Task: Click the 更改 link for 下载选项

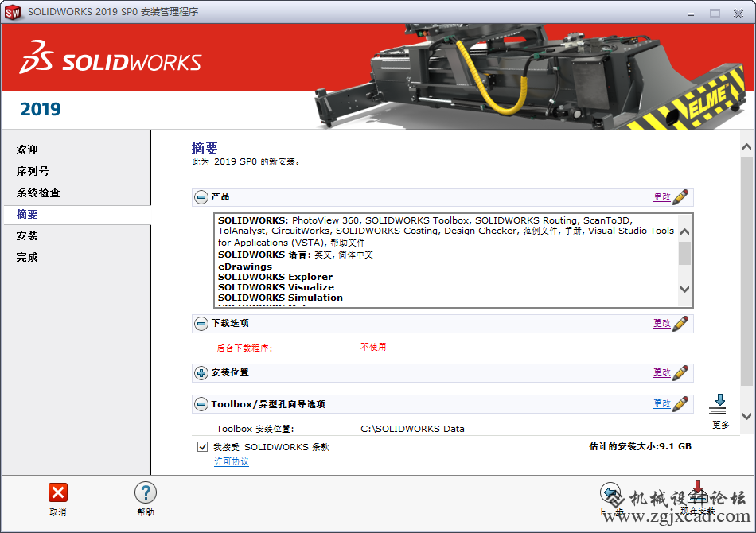Action: coord(662,323)
